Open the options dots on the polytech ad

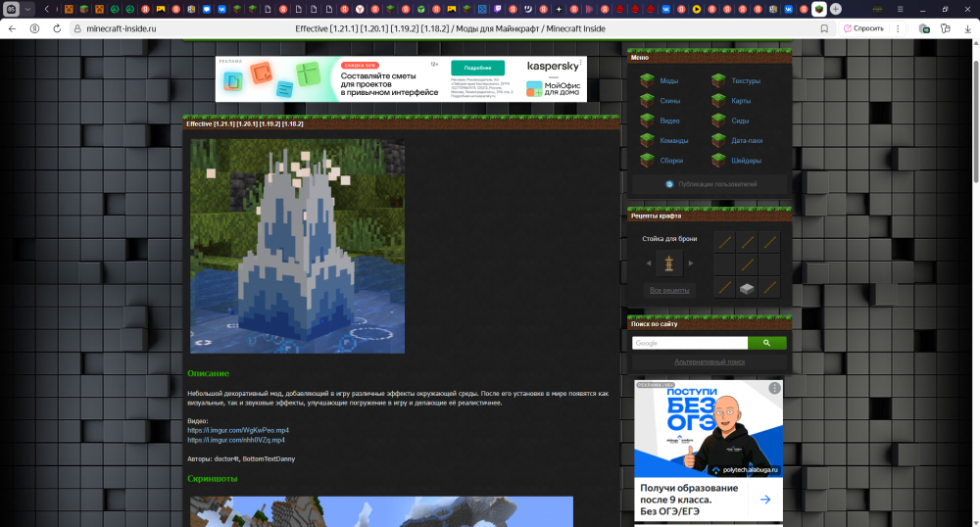click(774, 388)
